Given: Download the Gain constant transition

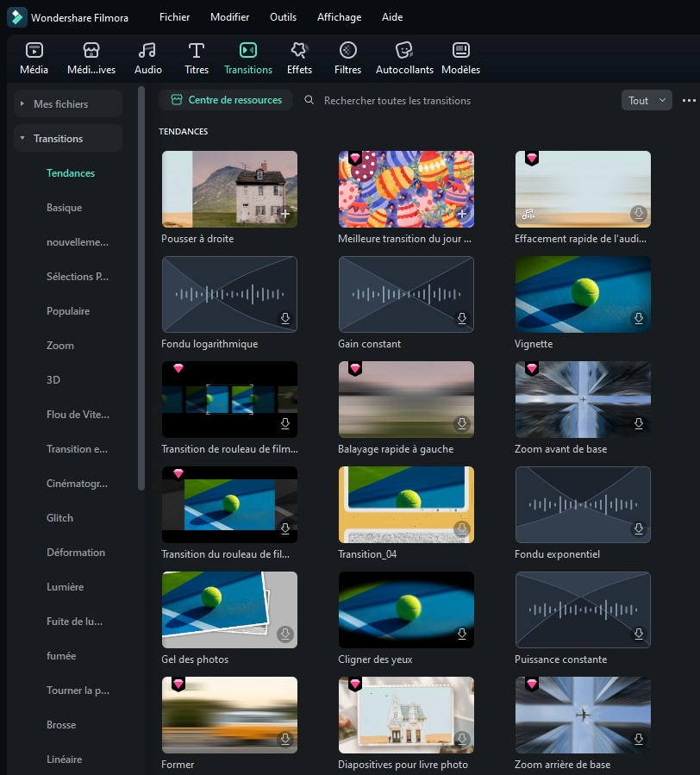Looking at the screenshot, I should (x=462, y=318).
